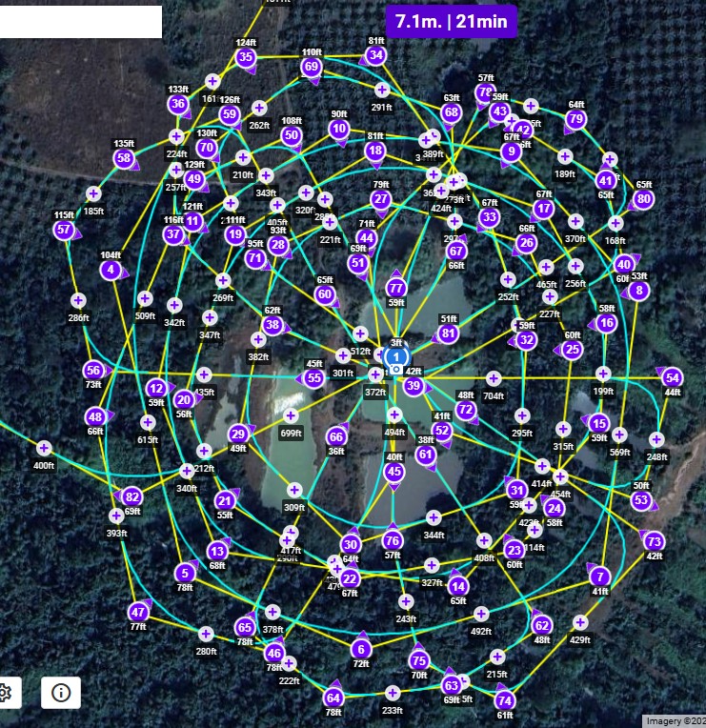Add waypoint at the 291ft segment plus
The image size is (706, 728).
coord(381,90)
